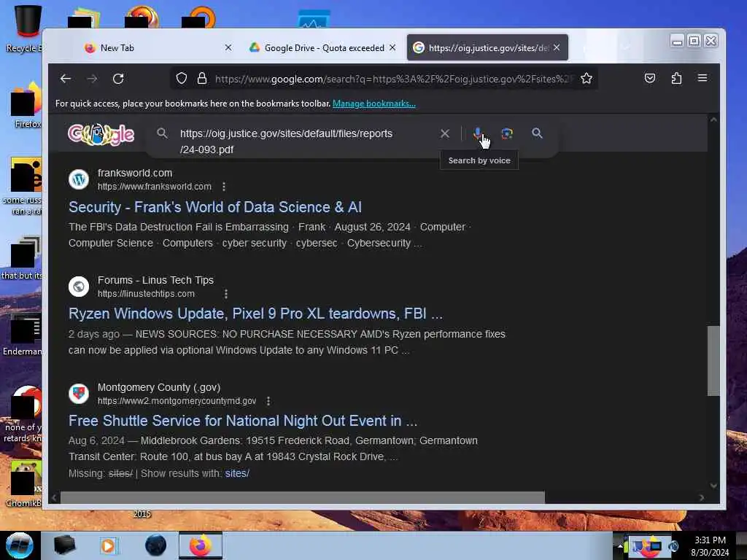Submit search with magnifier button
Image resolution: width=747 pixels, height=560 pixels.
point(537,133)
